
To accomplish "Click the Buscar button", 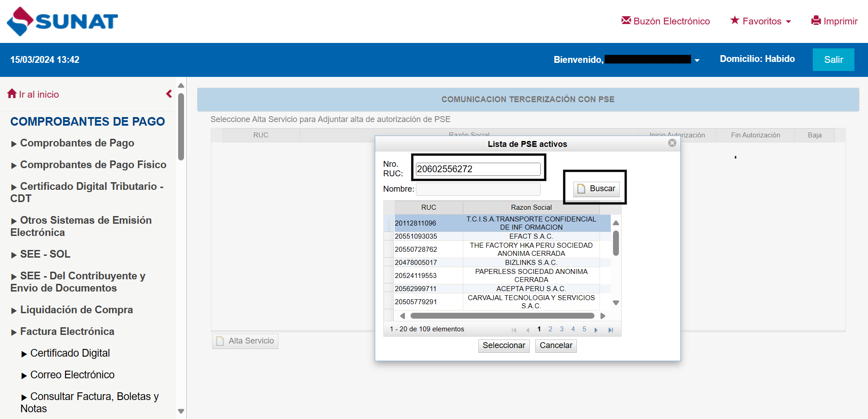I will click(596, 188).
